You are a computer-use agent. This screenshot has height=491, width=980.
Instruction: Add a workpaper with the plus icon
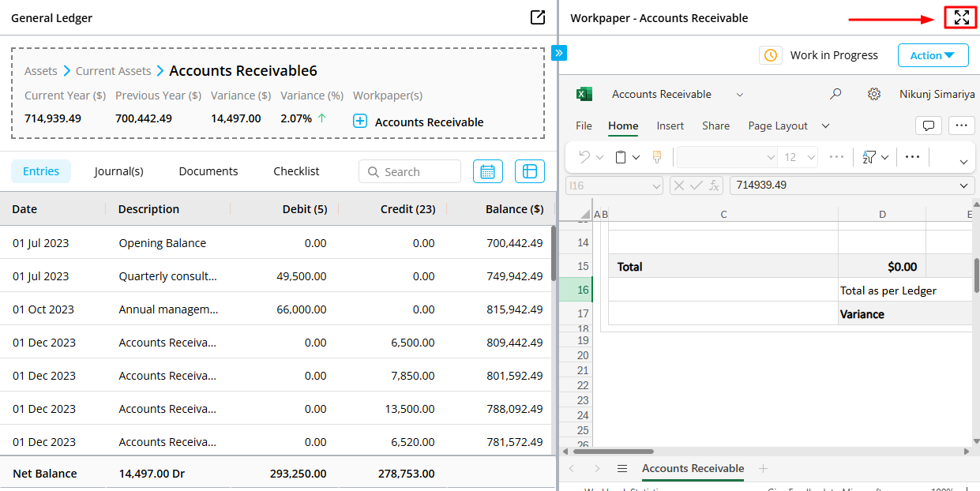[x=360, y=122]
